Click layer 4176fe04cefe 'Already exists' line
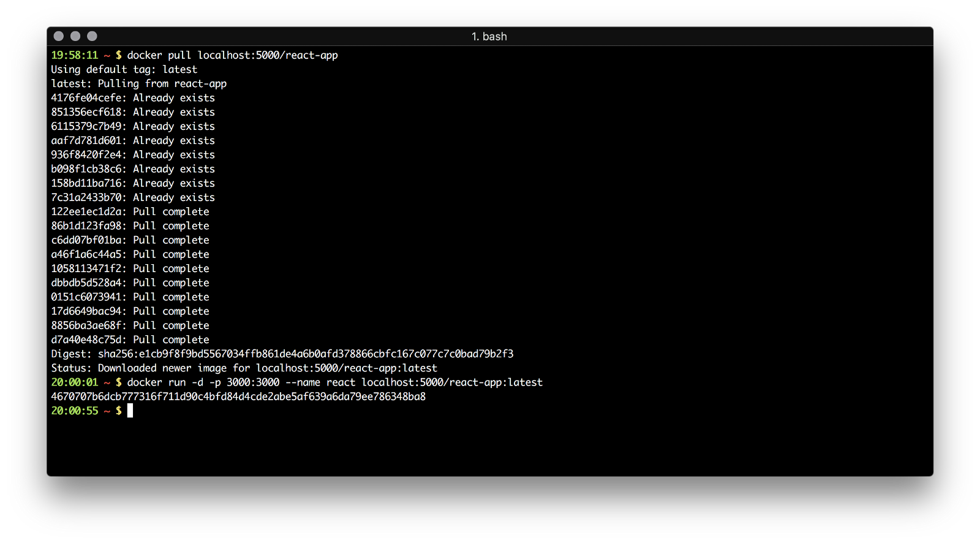This screenshot has width=980, height=543. tap(133, 98)
